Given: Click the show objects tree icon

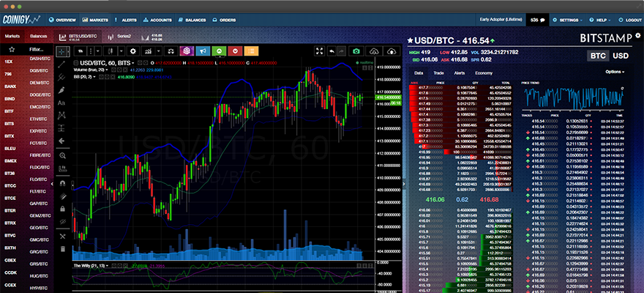Looking at the screenshot, I should tap(62, 236).
